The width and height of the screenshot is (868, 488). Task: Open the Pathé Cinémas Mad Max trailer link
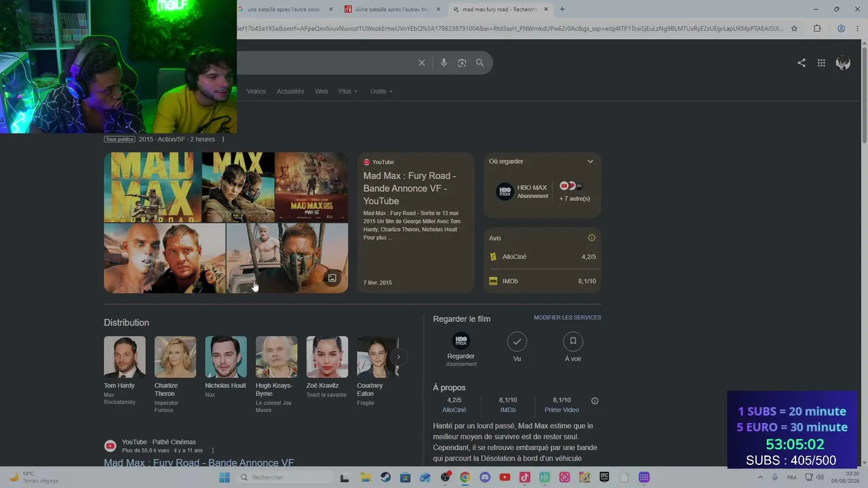point(199,463)
